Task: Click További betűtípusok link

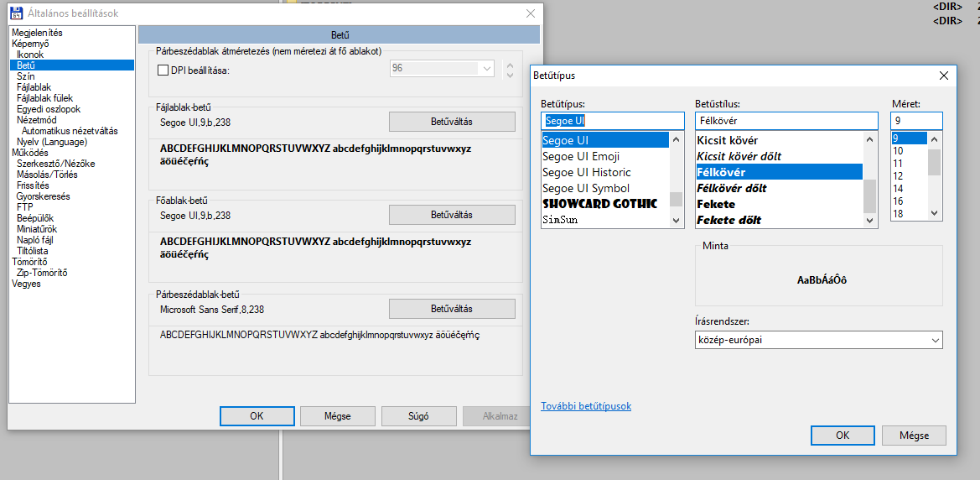Action: [586, 406]
